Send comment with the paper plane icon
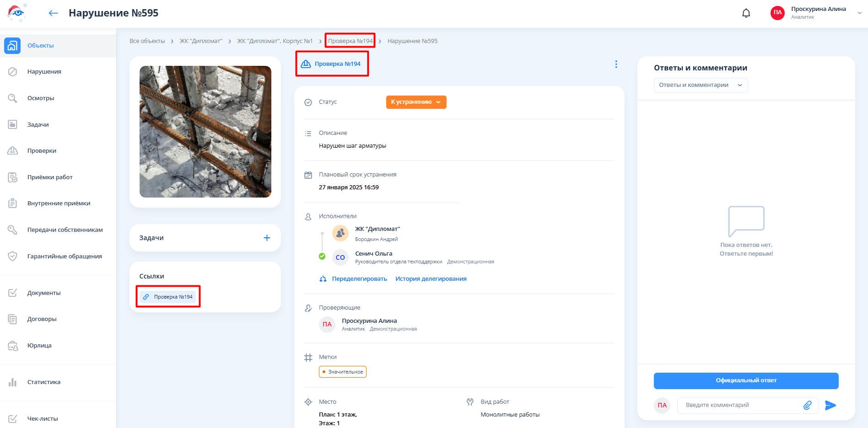Viewport: 868px width, 428px height. coord(830,405)
